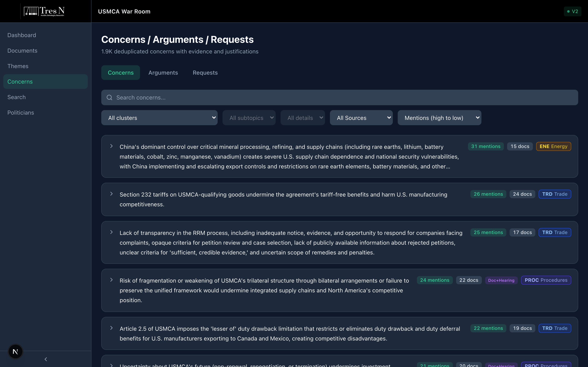588x367 pixels.
Task: Expand the China critical minerals concern
Action: point(111,146)
